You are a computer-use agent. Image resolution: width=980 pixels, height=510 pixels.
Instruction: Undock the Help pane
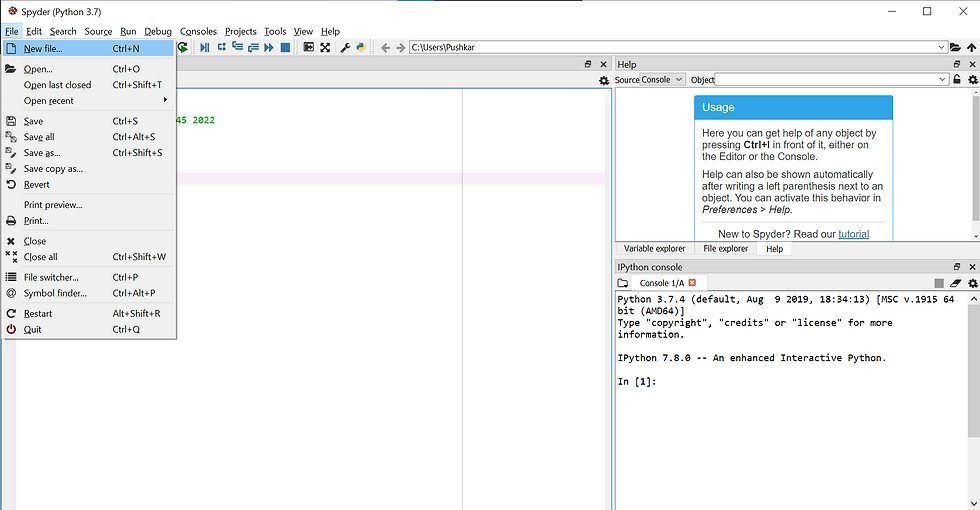click(957, 64)
